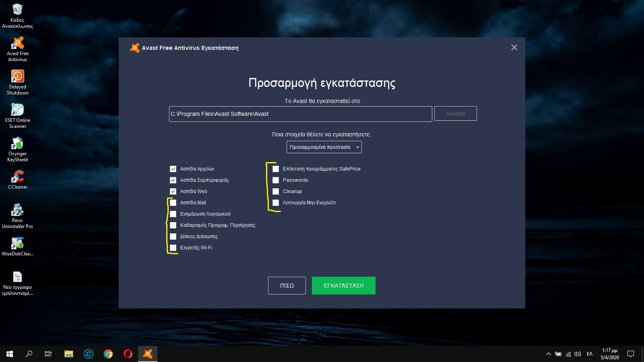Select the Oxynger KeyShield desktop icon
This screenshot has height=362, width=644.
pos(18,150)
